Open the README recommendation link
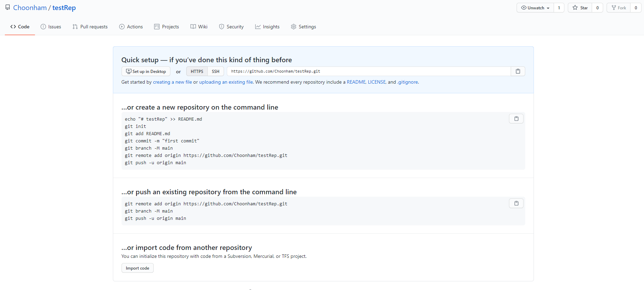 tap(356, 82)
